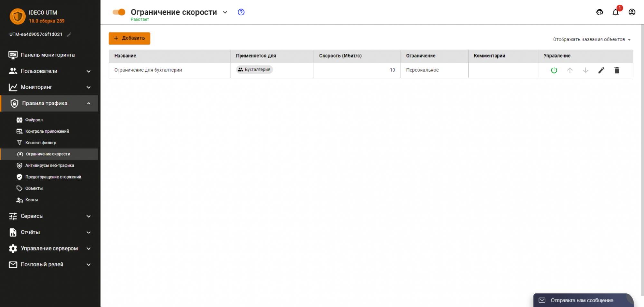644x307 pixels.
Task: Open the Файрвол menu item
Action: coord(34,120)
